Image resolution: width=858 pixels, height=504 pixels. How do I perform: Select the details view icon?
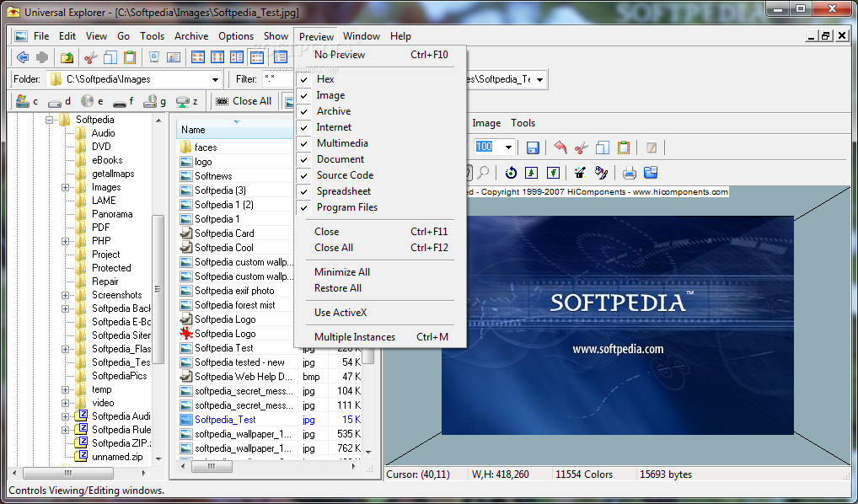pyautogui.click(x=256, y=57)
